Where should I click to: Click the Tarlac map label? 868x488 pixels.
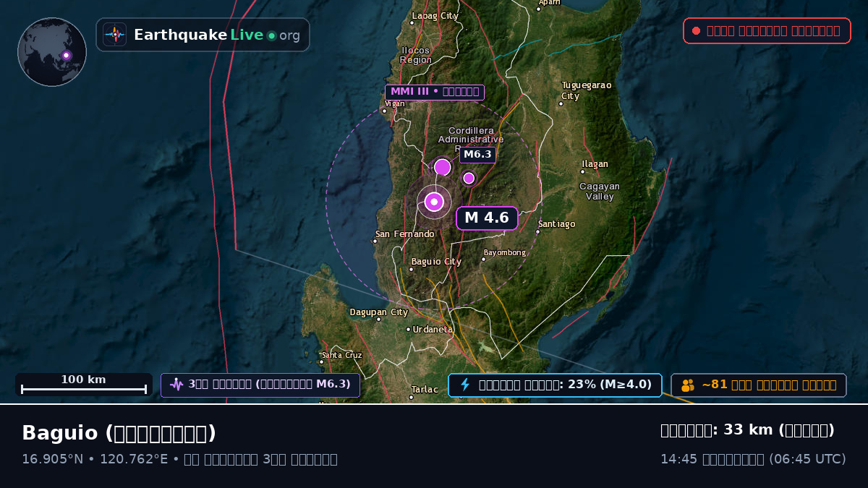(x=425, y=390)
